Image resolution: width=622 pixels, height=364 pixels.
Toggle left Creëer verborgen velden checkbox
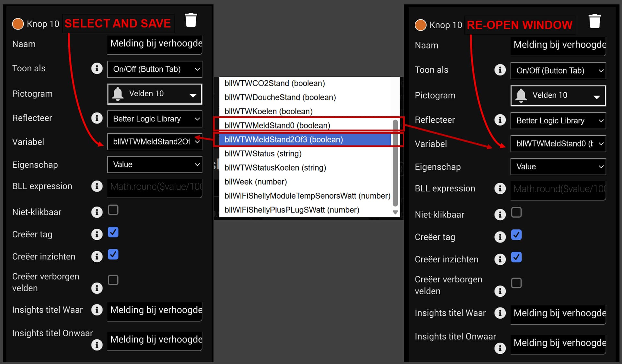(113, 280)
